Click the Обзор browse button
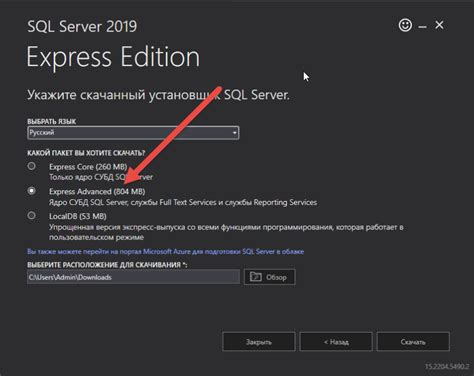 269,277
